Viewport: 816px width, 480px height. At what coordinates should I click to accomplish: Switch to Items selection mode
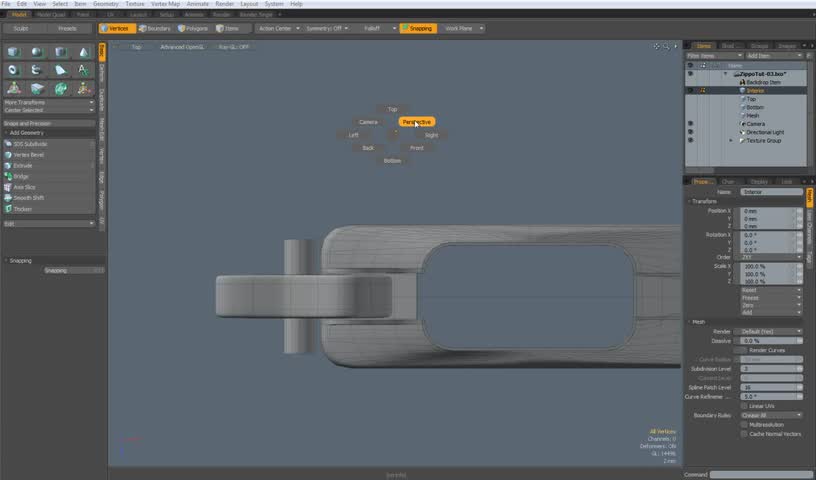point(227,28)
